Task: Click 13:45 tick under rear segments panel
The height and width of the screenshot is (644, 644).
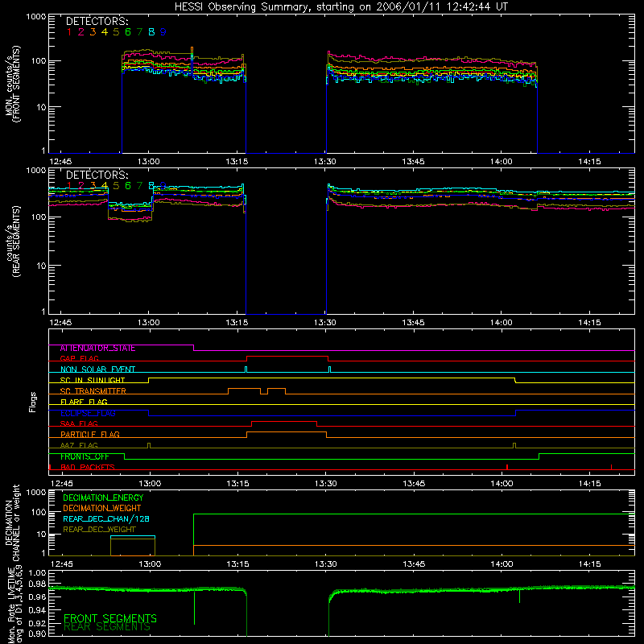Action: [x=413, y=323]
